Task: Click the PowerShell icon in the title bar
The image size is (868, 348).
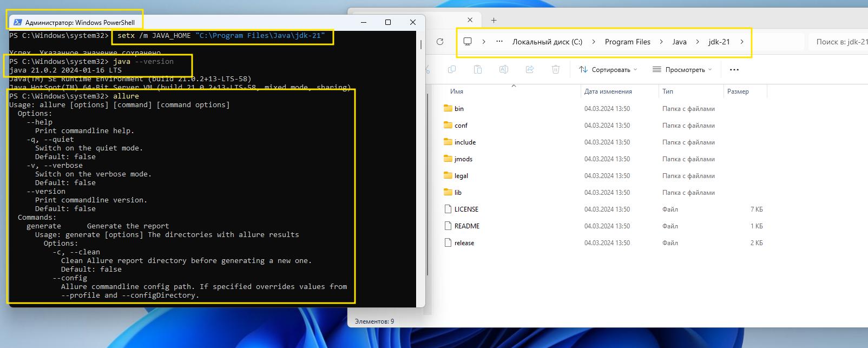Action: coord(17,23)
